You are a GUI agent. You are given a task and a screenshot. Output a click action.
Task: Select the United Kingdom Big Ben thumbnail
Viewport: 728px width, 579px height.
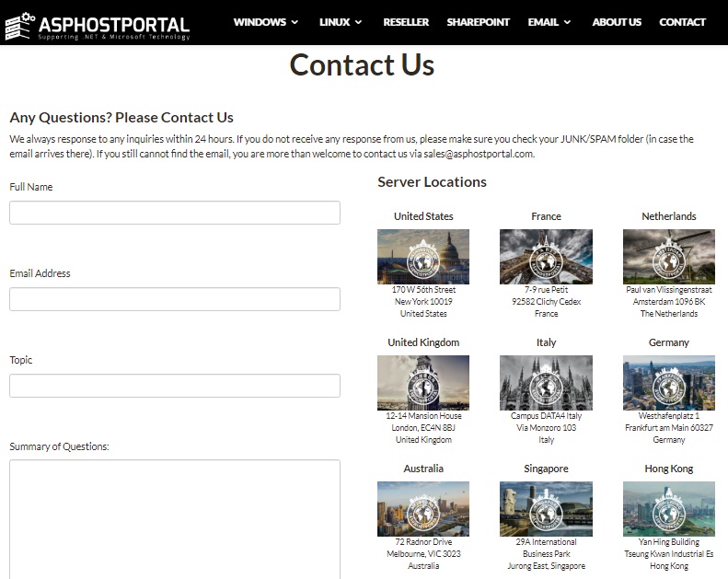tap(423, 383)
